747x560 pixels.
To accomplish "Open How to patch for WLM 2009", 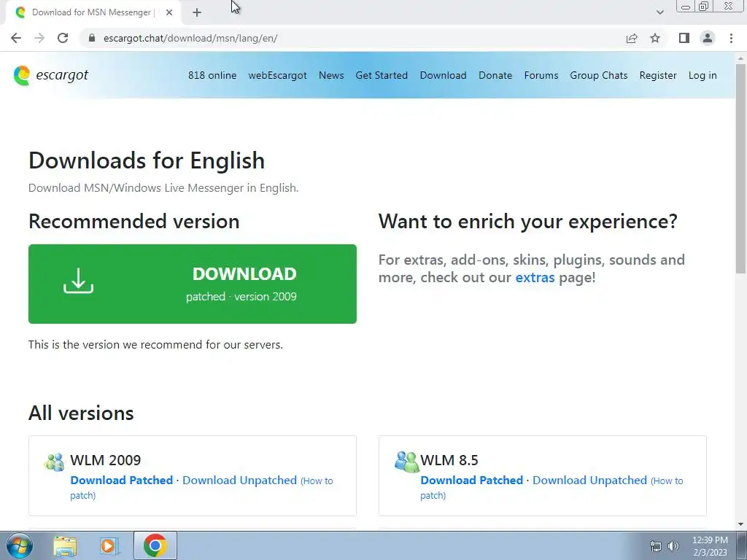I will 317,481.
